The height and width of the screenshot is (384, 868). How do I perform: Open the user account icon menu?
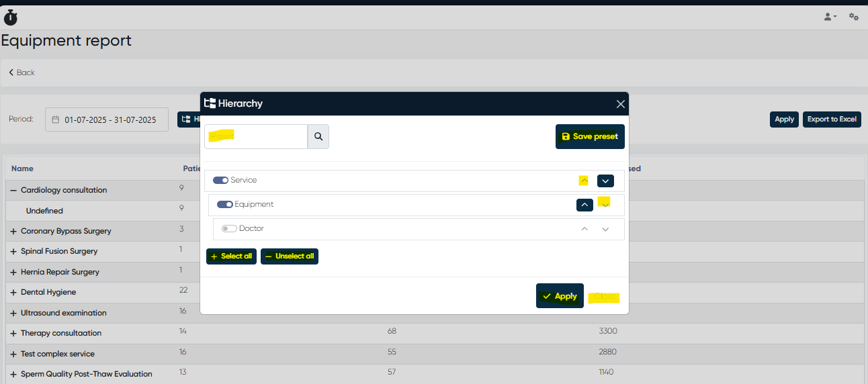pyautogui.click(x=830, y=17)
